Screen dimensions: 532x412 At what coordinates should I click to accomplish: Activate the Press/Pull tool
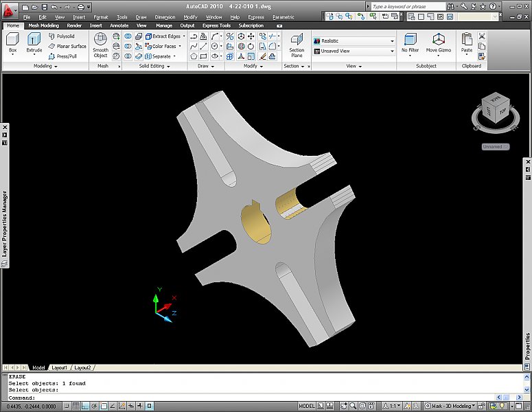62,56
